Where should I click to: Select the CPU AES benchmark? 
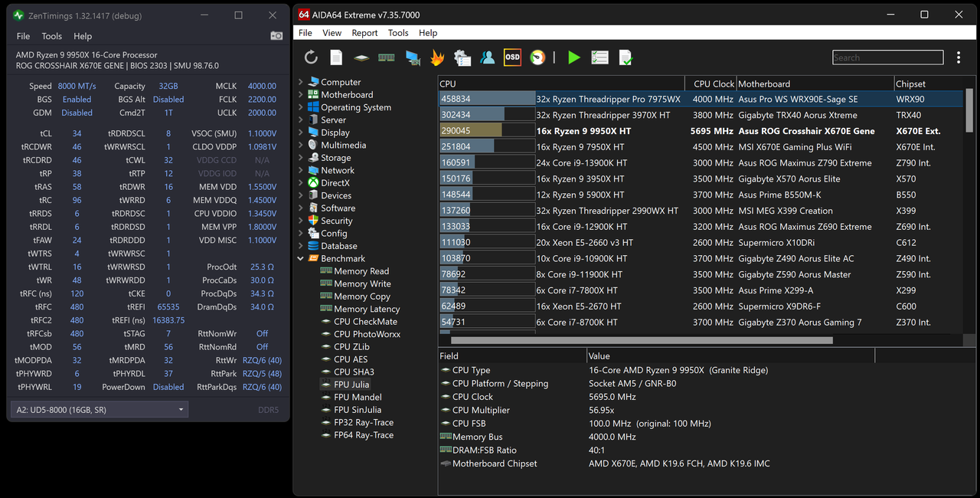[x=351, y=359]
